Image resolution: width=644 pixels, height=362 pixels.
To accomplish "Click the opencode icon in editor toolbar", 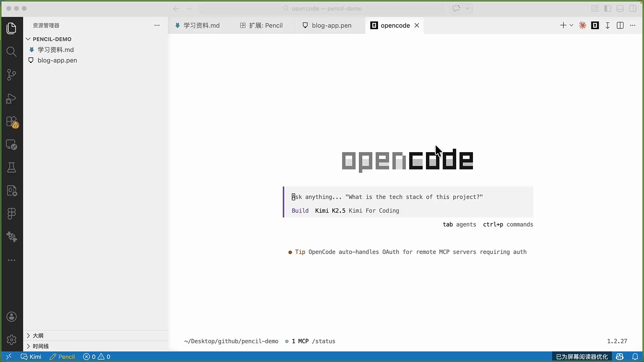I will coord(595,25).
